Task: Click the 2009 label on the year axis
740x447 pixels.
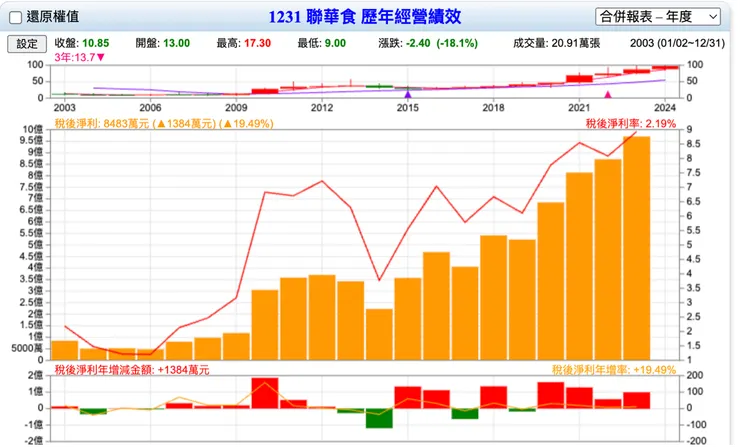Action: point(236,108)
